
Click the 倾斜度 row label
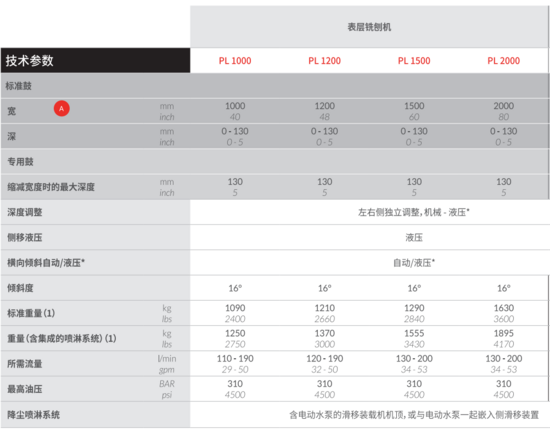tap(20, 288)
